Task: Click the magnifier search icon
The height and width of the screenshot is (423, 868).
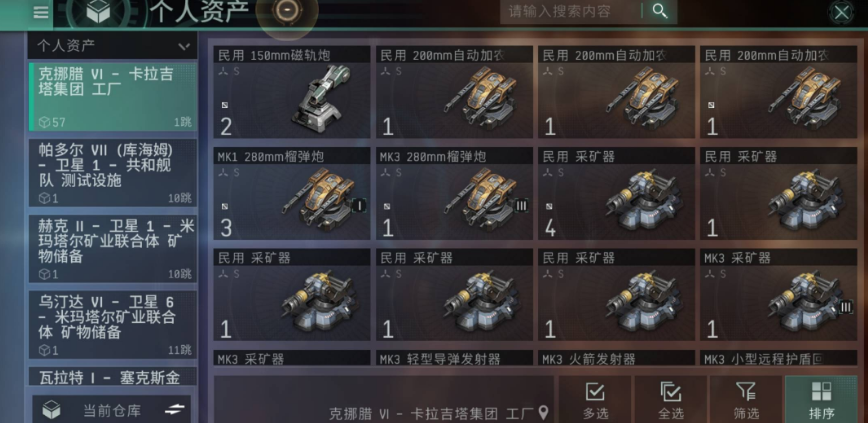Action: 660,11
